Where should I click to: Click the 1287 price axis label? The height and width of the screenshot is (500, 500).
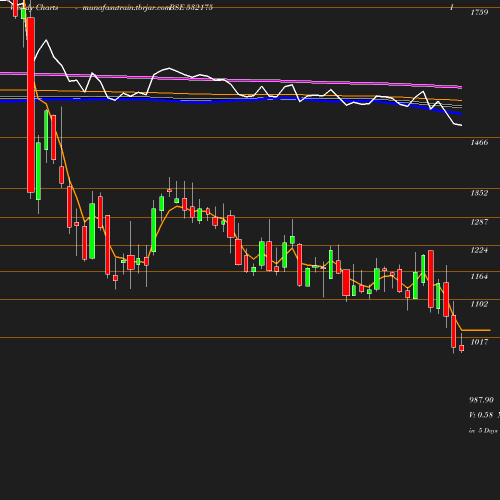479,222
